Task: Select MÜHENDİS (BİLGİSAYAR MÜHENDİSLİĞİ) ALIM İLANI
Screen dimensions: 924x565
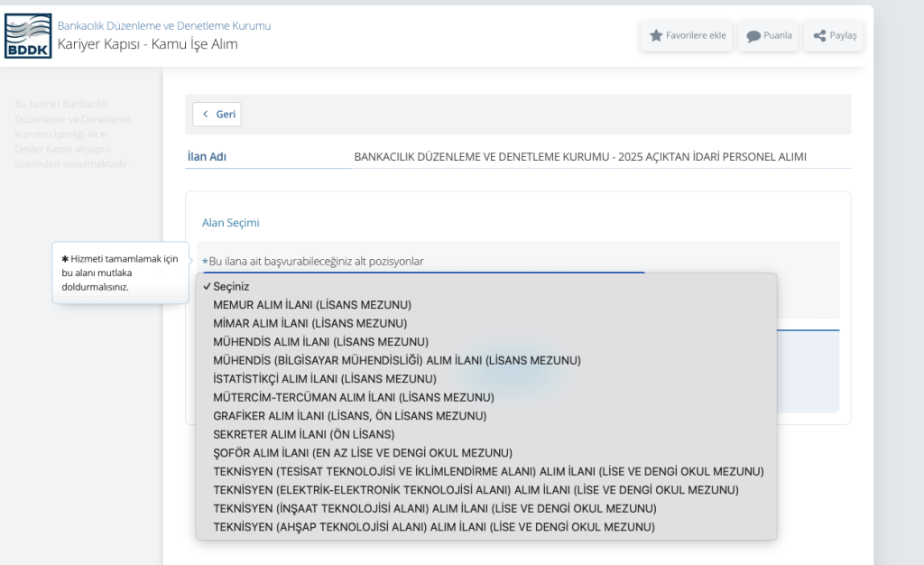Action: (396, 360)
